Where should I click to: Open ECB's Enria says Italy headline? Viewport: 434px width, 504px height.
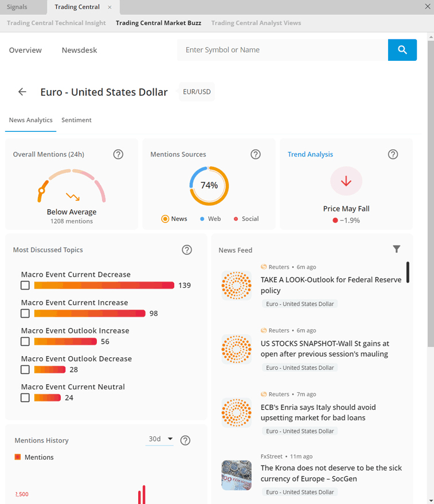(x=318, y=412)
